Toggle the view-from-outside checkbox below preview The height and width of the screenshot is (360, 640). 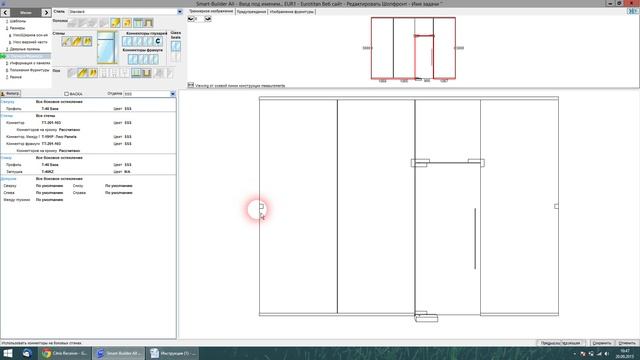click(191, 85)
